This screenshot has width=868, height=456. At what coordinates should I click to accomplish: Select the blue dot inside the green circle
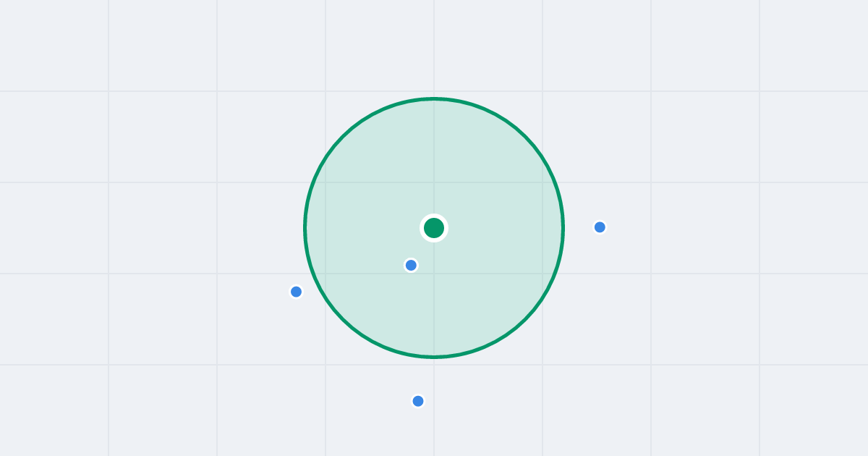tap(411, 265)
